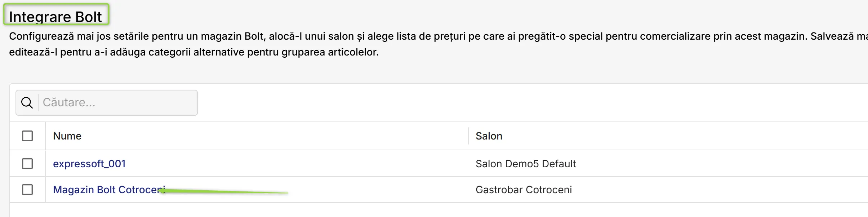Click the description line starting with Configurează

click(438, 36)
